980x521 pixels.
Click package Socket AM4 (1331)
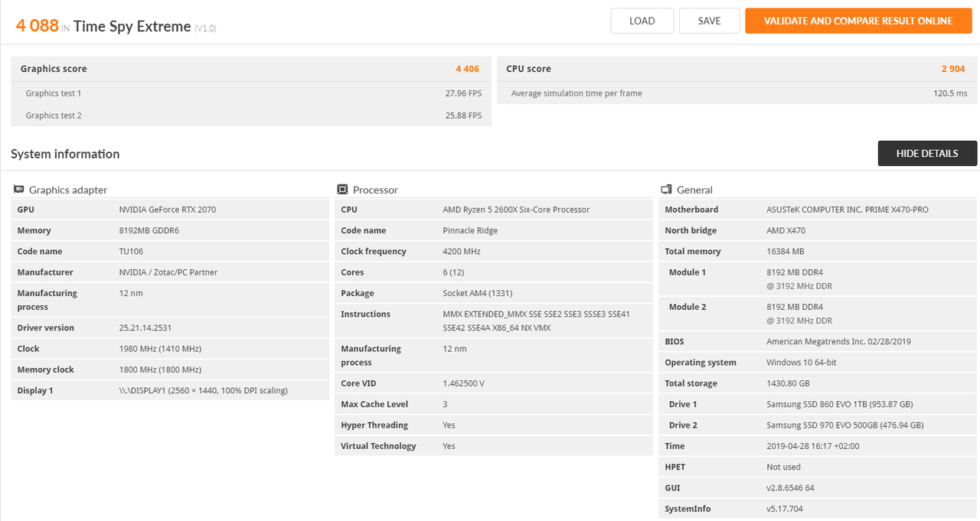(477, 293)
